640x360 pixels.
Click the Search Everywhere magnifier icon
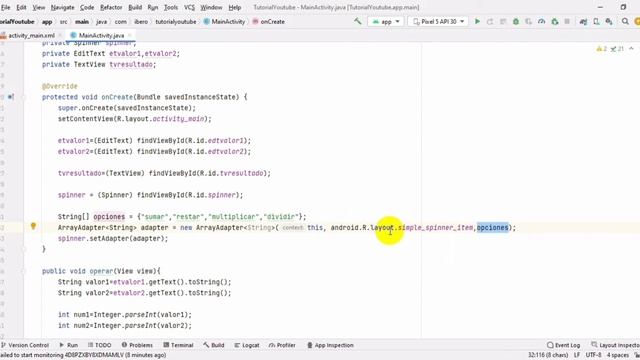tap(625, 21)
